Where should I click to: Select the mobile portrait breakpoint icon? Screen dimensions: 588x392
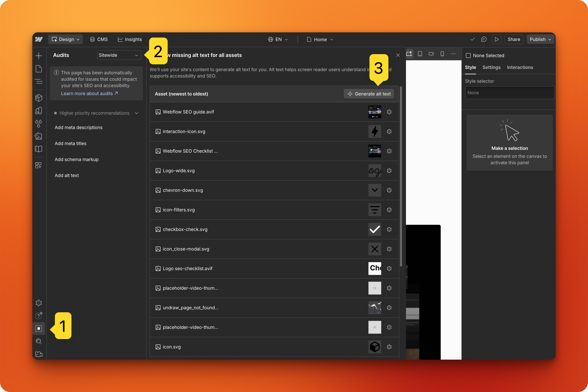442,54
